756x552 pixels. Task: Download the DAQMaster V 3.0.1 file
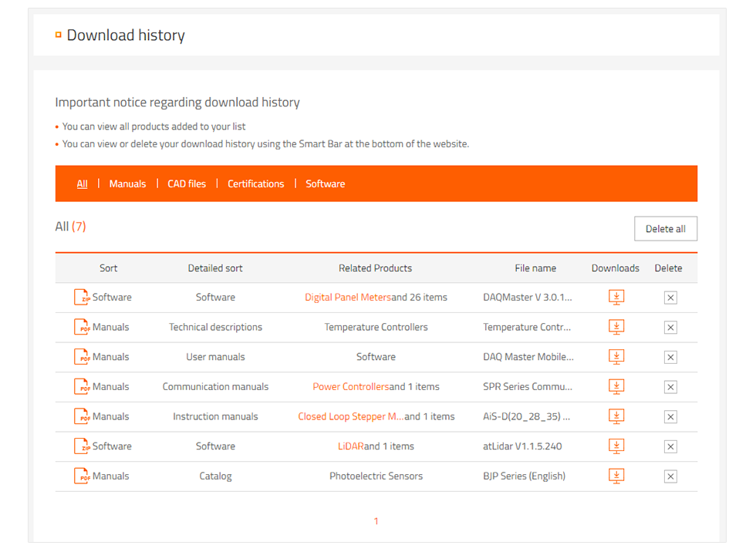tap(616, 297)
